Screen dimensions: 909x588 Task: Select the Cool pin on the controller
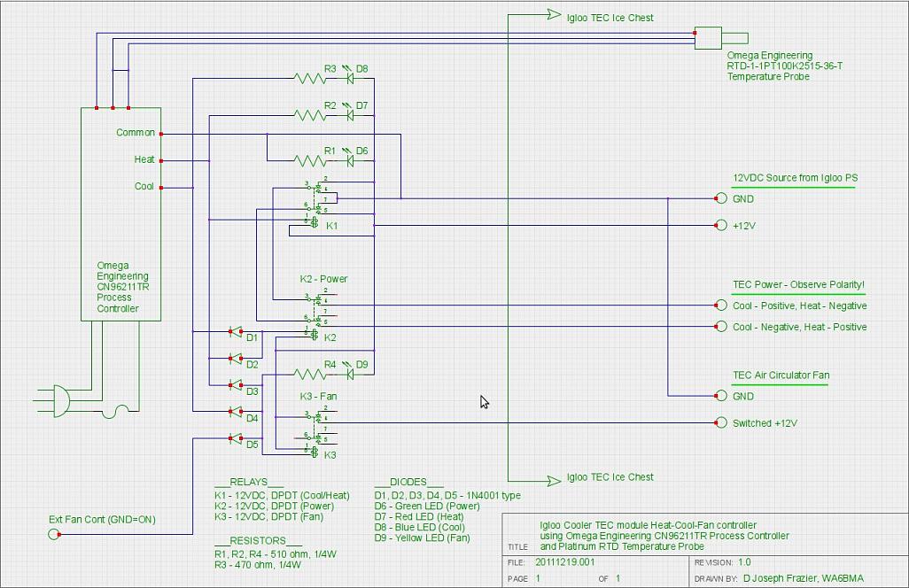[144, 187]
